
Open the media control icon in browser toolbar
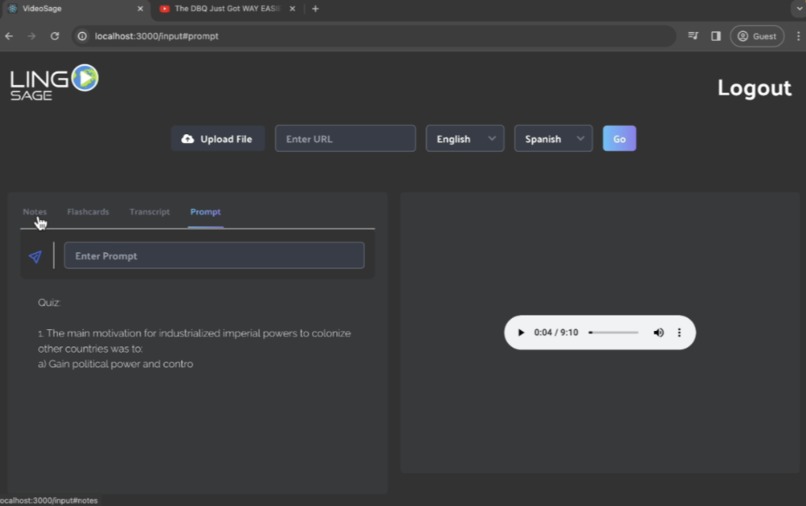coord(693,36)
